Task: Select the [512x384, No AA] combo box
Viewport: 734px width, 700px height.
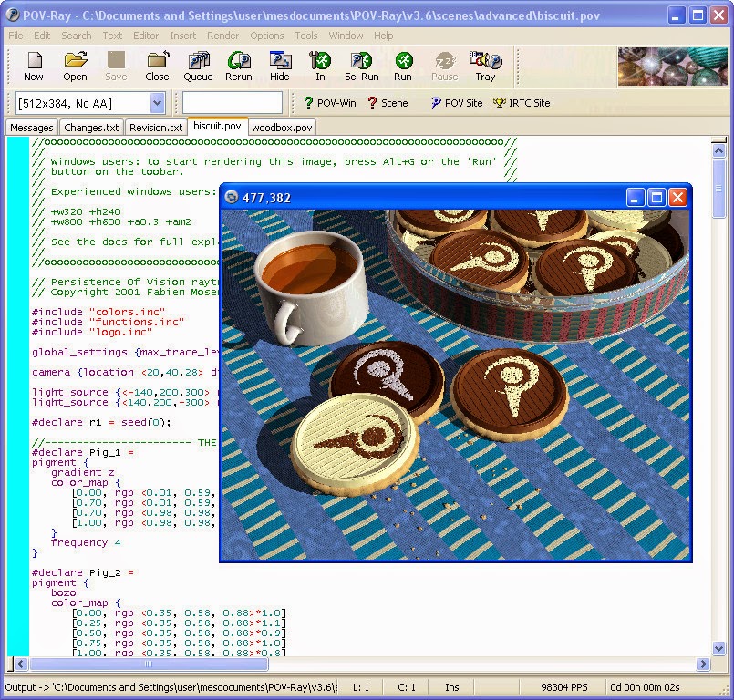Action: click(90, 103)
